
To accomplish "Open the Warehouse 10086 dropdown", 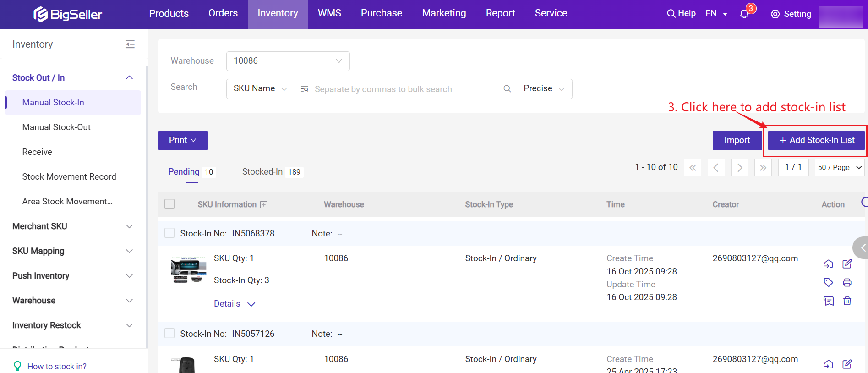I will coord(288,61).
